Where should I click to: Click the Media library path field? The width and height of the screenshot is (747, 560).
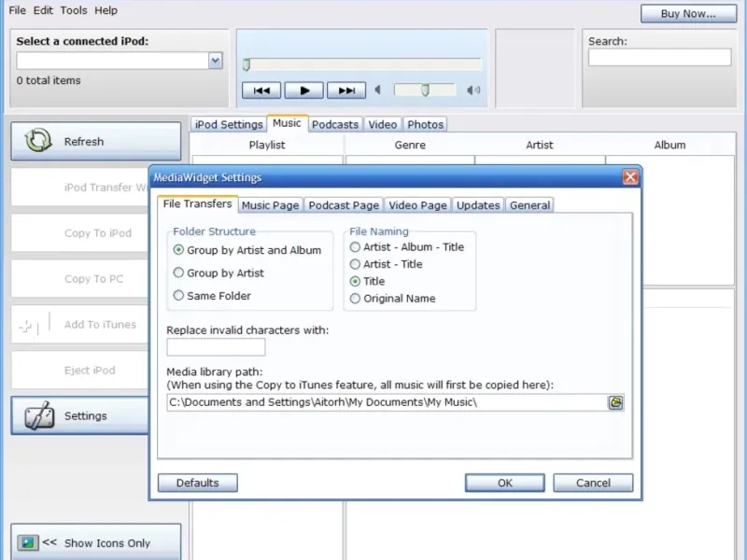coord(387,402)
